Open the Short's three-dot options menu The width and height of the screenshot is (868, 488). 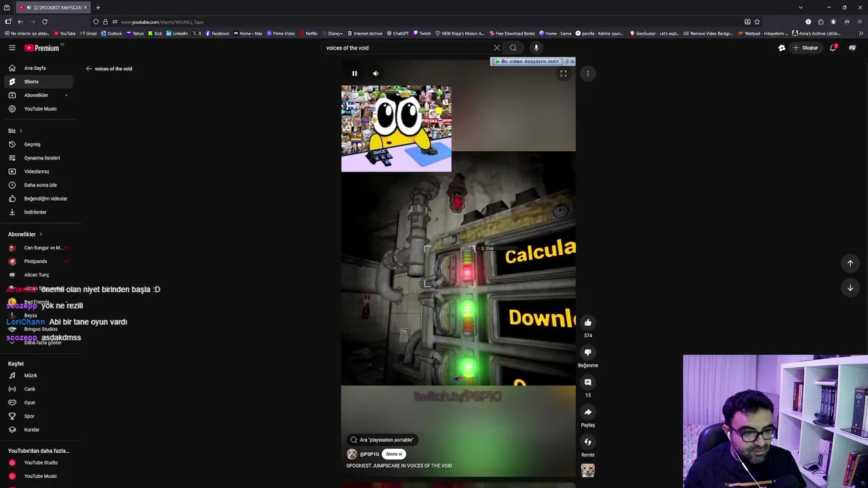tap(588, 73)
